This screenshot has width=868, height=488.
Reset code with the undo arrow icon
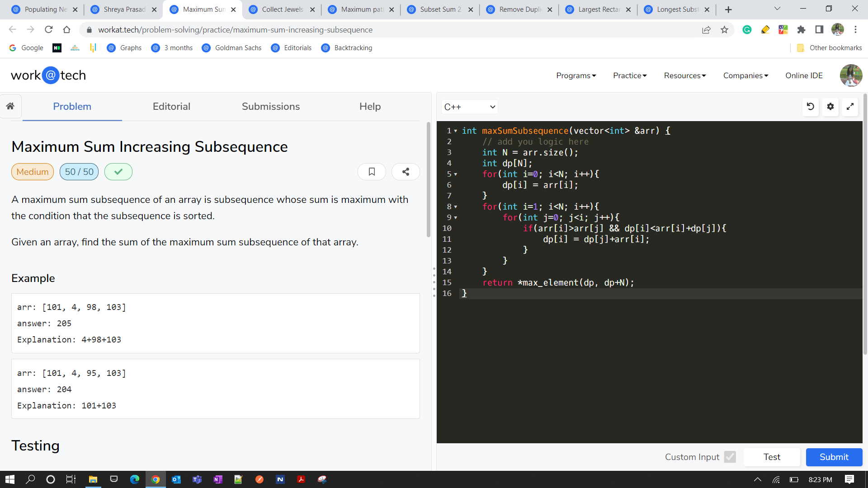pyautogui.click(x=811, y=107)
